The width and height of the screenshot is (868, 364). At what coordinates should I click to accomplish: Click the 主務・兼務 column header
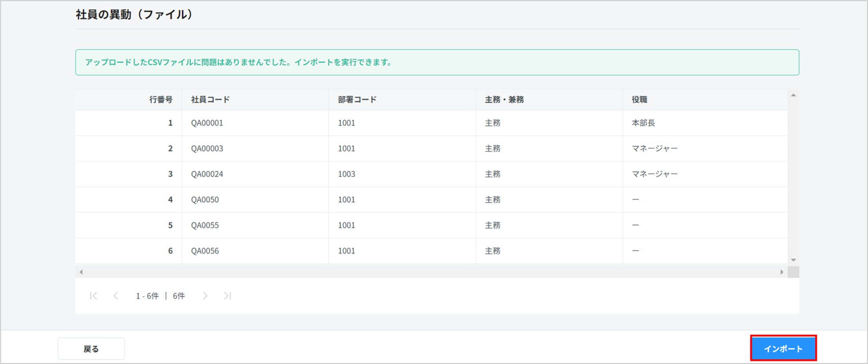[504, 100]
